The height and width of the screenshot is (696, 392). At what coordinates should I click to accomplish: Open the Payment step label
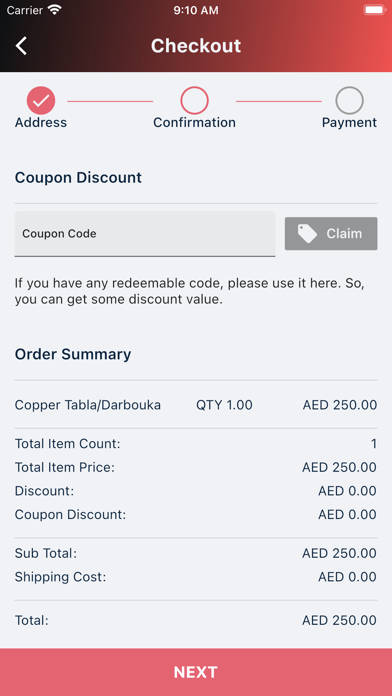coord(349,123)
